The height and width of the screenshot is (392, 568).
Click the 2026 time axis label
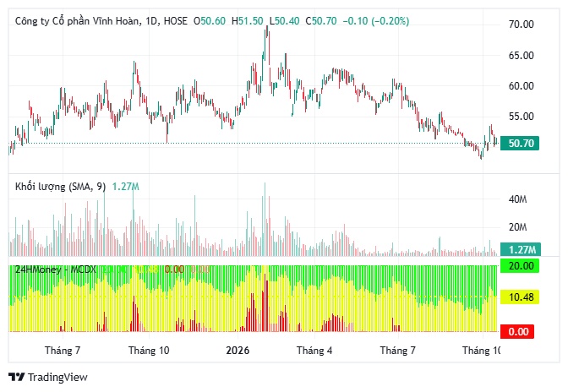pos(238,351)
